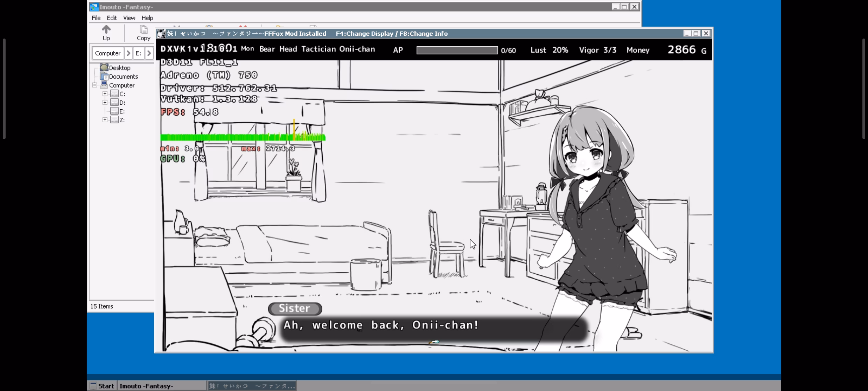Click file manager title bar icon
Viewport: 868px width, 391px height.
[x=94, y=7]
